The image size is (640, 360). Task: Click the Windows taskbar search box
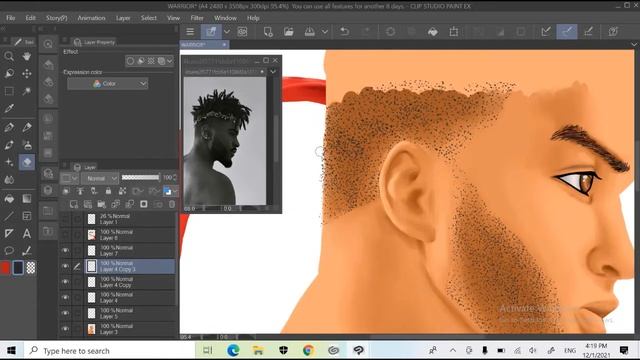110,351
